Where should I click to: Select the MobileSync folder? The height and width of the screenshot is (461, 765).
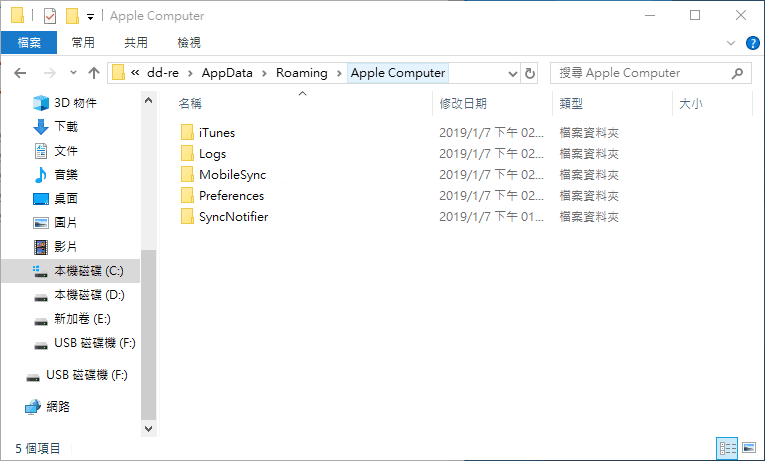click(231, 174)
